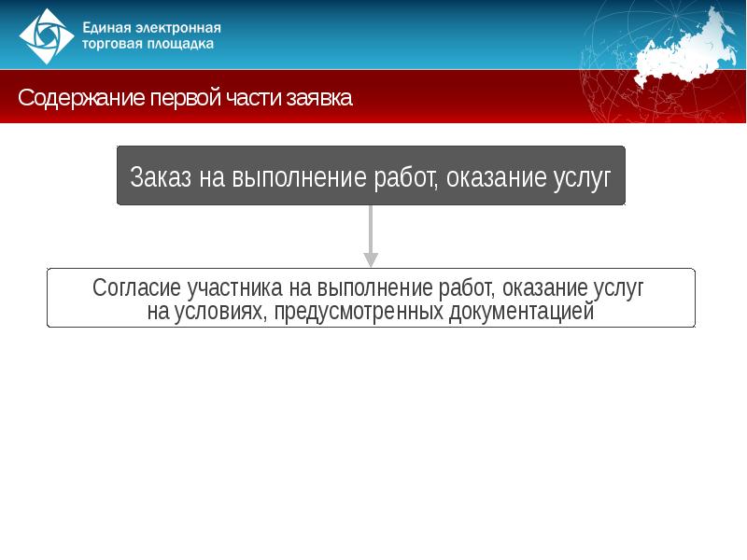Click the vertical shaft of the connector arrow
Image resolution: width=747 pixels, height=560 pixels.
pos(371,227)
